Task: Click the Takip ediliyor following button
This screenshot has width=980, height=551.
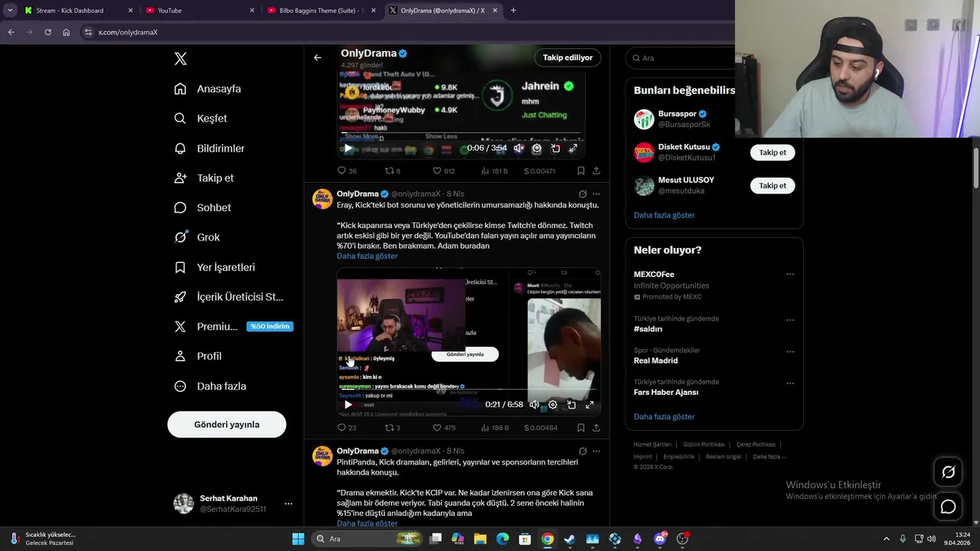Action: pos(567,57)
